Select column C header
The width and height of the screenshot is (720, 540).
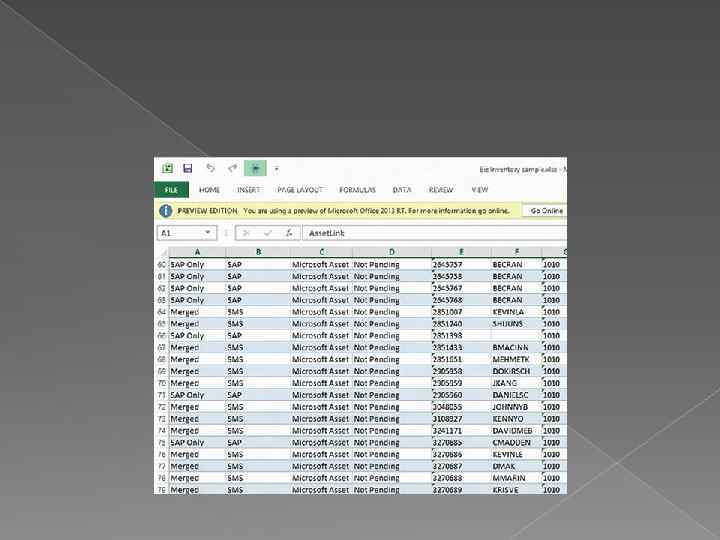321,252
